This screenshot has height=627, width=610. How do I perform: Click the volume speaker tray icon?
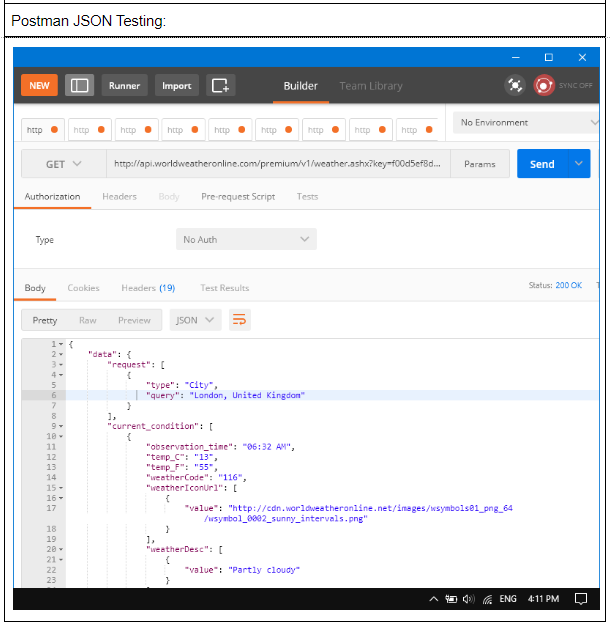coord(469,599)
